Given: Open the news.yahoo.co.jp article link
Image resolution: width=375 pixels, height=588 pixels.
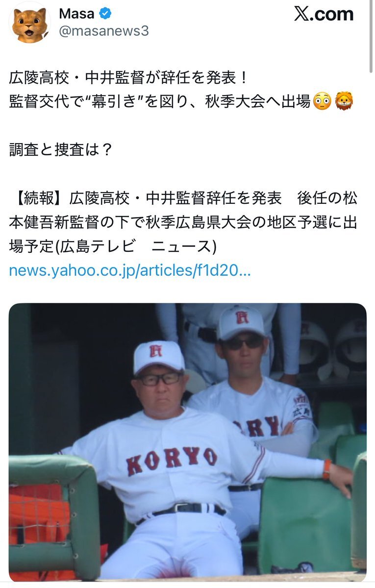Looking at the screenshot, I should pos(130,270).
